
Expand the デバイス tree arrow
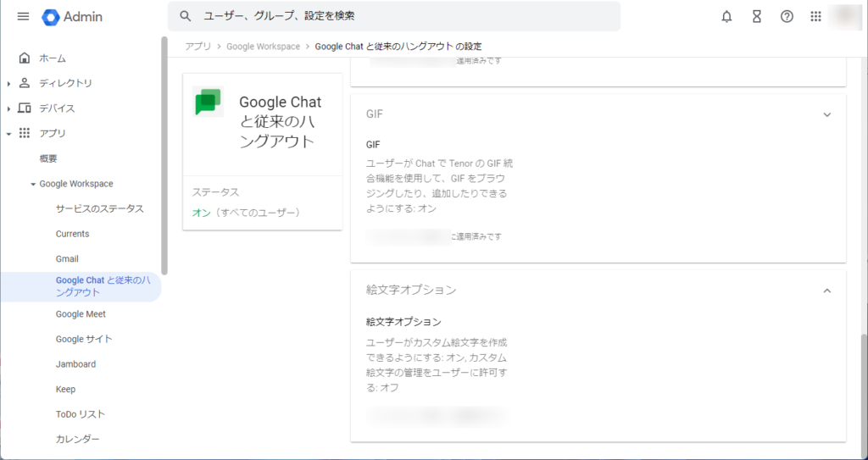(x=8, y=108)
